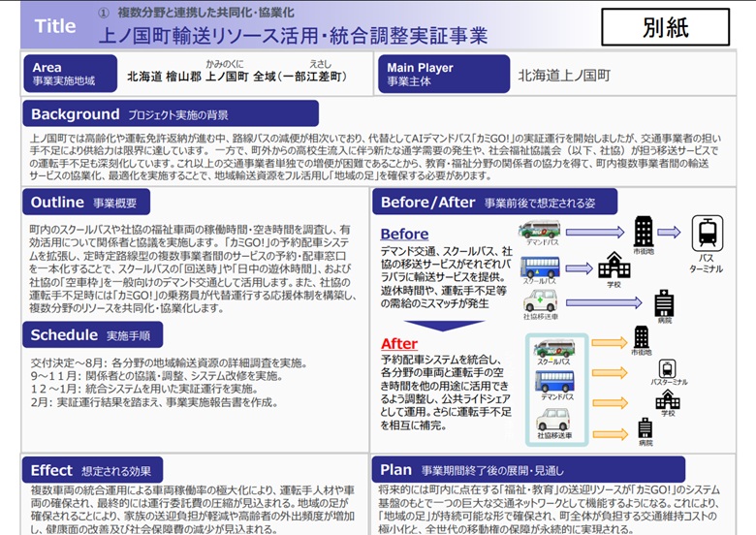Viewport: 756px width, 535px height.
Task: Click the Area 事業実施地域 label
Action: (x=71, y=74)
